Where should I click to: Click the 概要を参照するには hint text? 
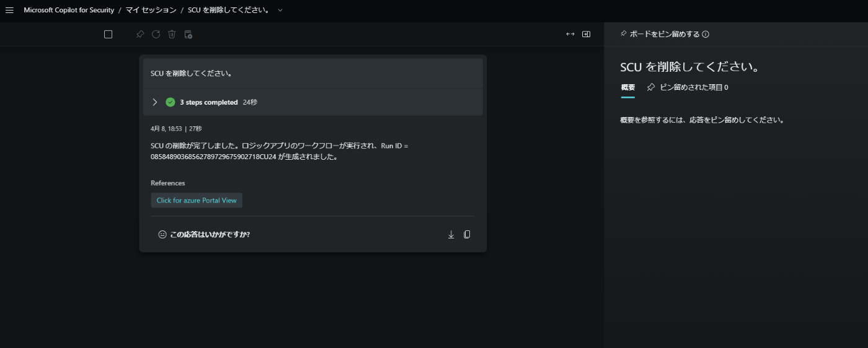coord(702,120)
